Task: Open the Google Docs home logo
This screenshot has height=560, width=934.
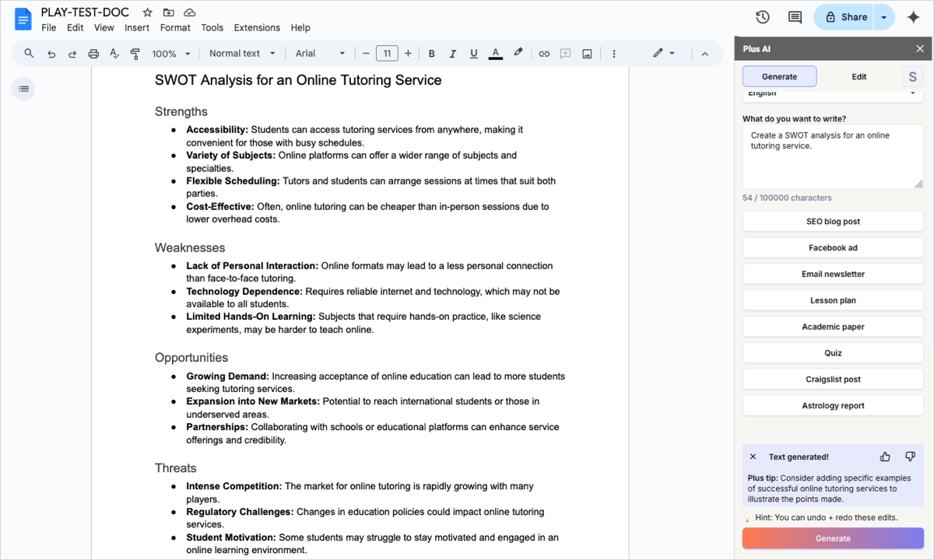Action: 23,19
